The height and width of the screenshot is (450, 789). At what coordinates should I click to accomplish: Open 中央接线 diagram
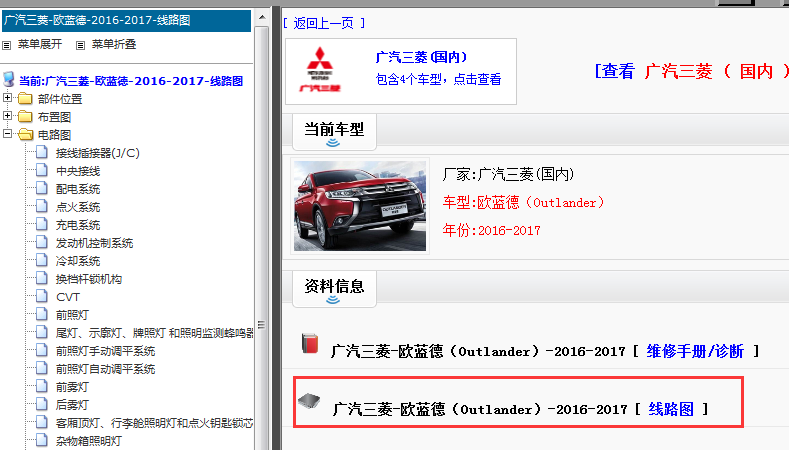(x=78, y=171)
